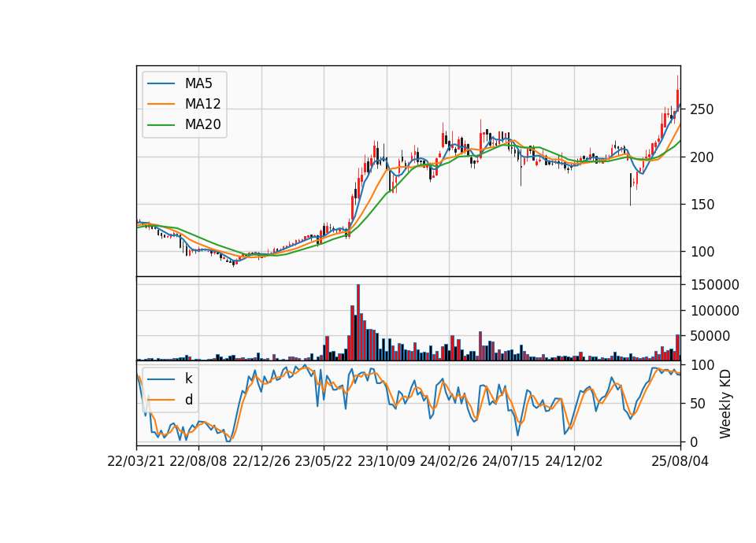Click the tallest volume bar
The height and width of the screenshot is (543, 756).
358,323
